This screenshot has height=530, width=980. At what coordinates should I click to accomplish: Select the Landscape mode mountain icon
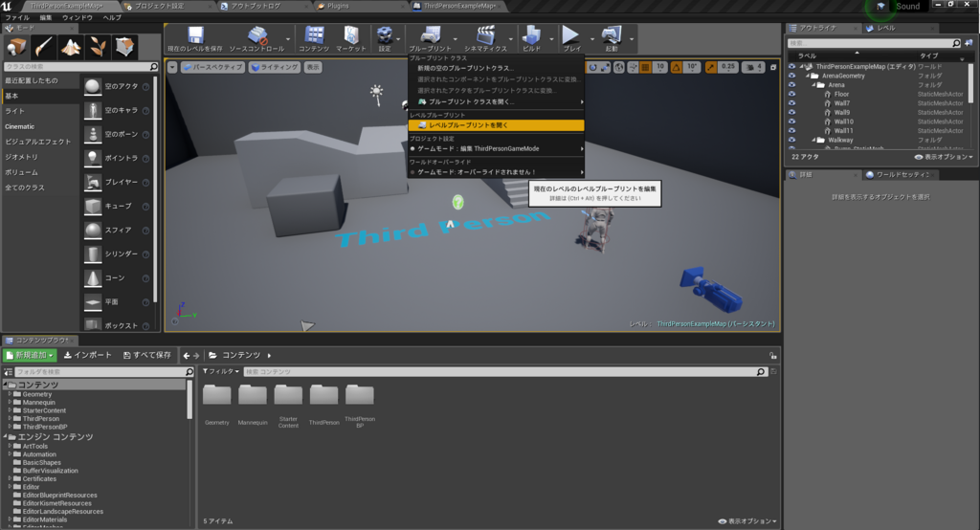71,47
